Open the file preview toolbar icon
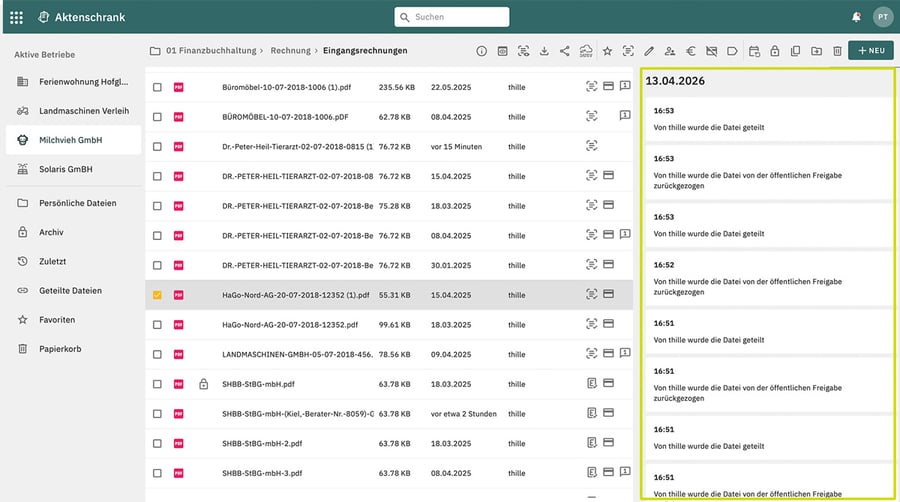 [x=502, y=51]
